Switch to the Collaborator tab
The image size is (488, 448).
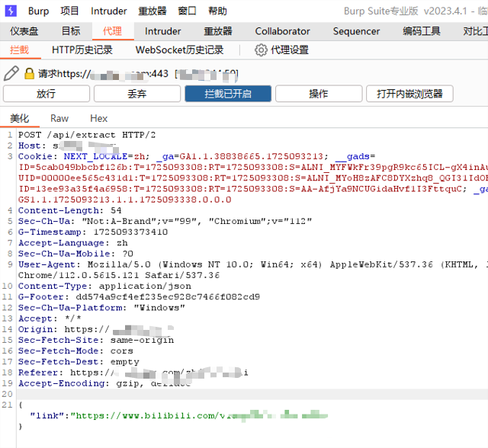point(282,31)
